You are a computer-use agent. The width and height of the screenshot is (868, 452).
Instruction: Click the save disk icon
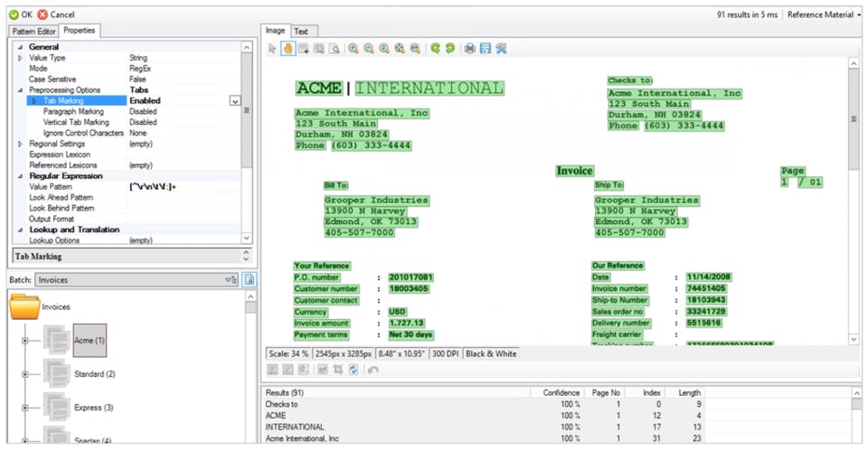coord(486,49)
